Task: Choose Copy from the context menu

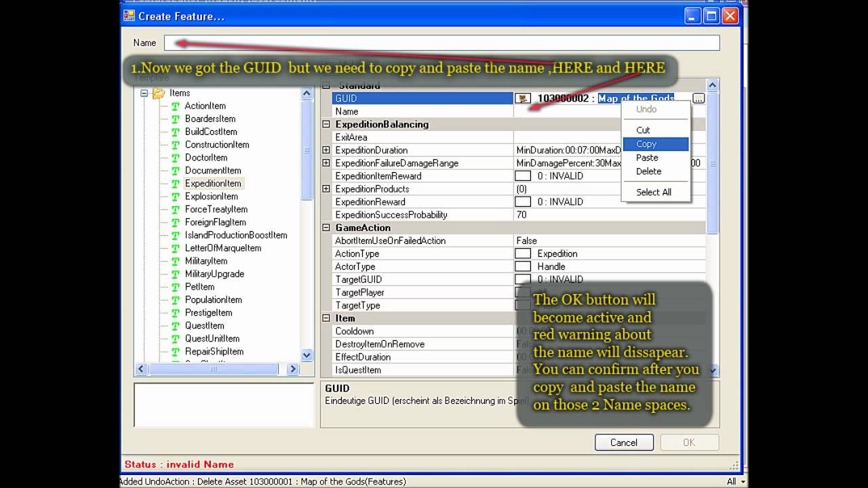Action: (655, 144)
